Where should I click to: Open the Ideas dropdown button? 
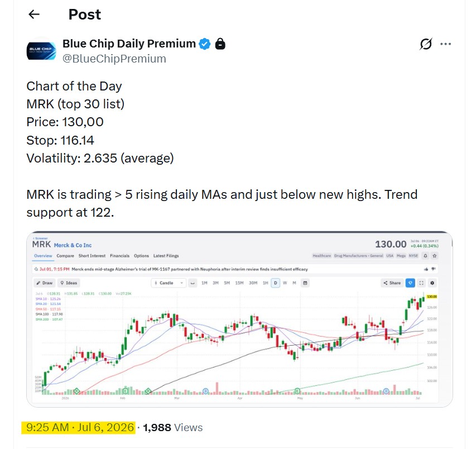pyautogui.click(x=69, y=283)
